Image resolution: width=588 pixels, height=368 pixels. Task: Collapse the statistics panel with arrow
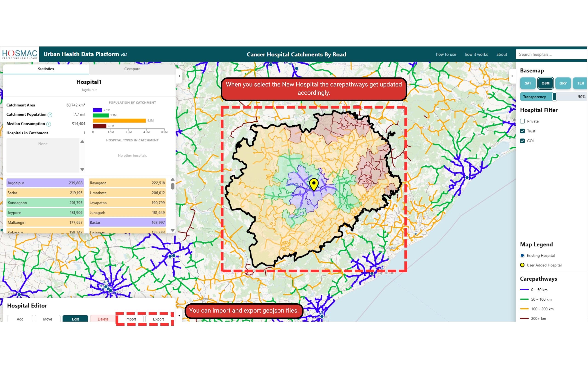(x=179, y=76)
